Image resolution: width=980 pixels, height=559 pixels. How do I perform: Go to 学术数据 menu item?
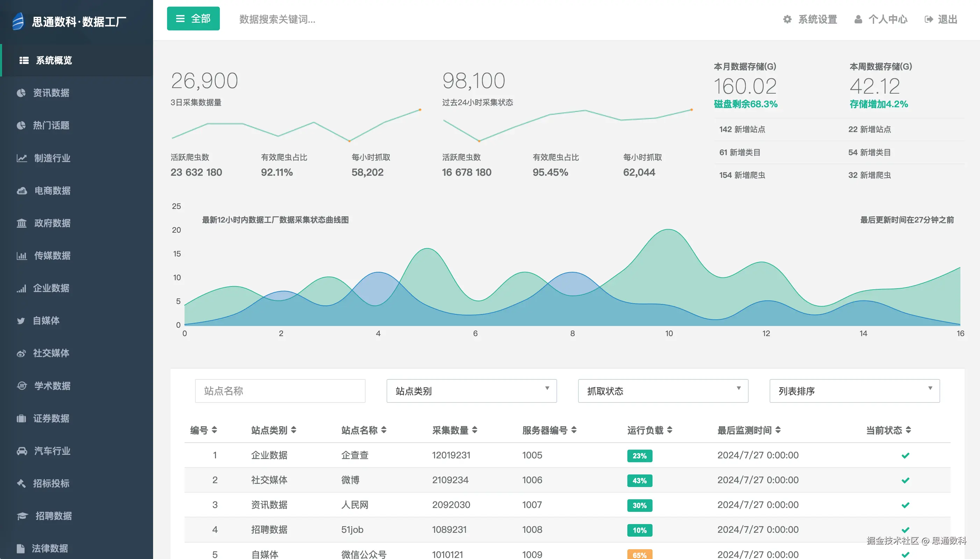52,386
